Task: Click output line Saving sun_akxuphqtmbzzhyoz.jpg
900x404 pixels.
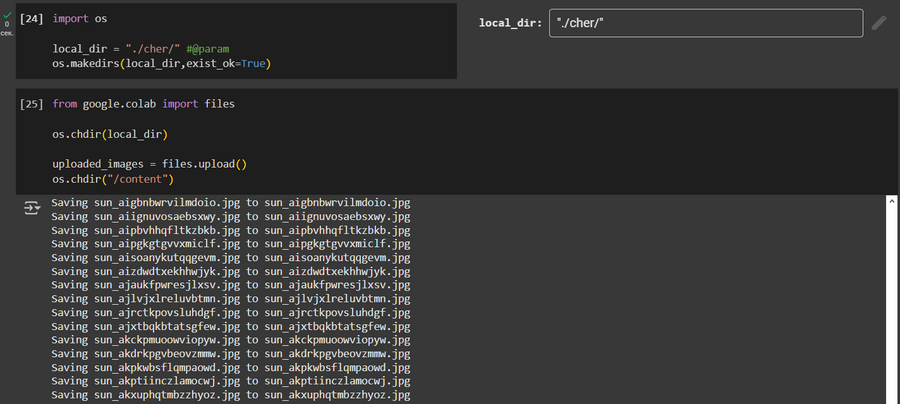Action: tap(231, 395)
